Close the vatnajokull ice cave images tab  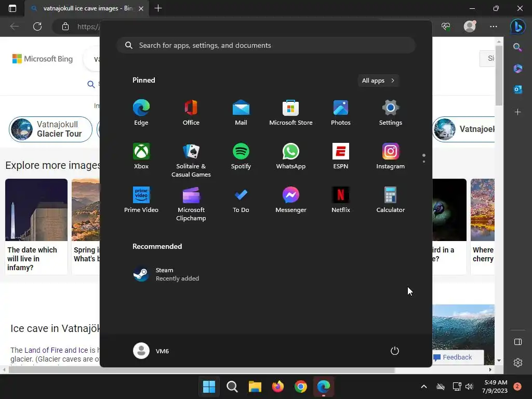tap(141, 8)
